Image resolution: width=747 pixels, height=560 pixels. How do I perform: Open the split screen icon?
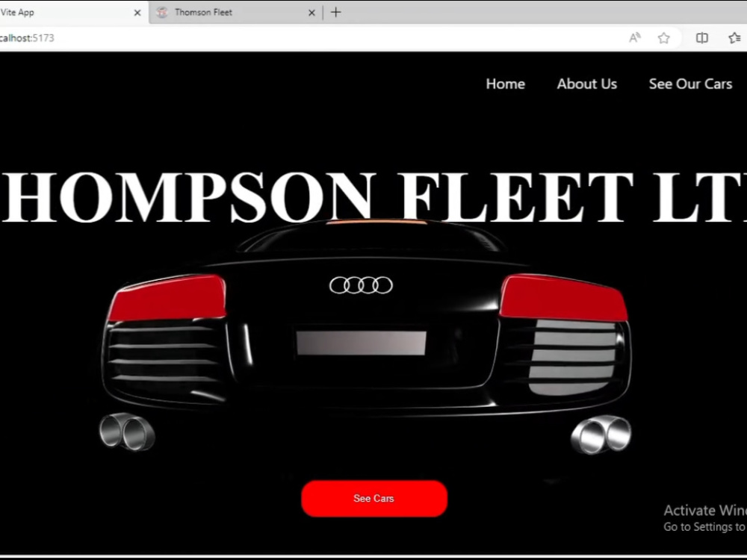pyautogui.click(x=701, y=38)
